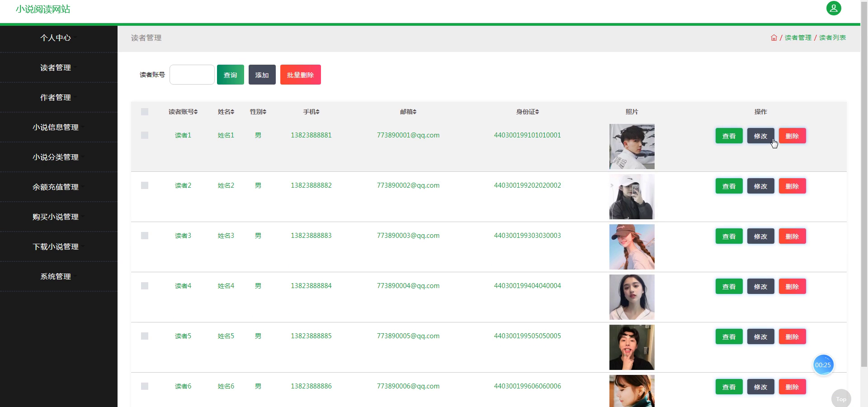The width and height of the screenshot is (868, 407).
Task: Click 删除 for 读者4
Action: coord(793,286)
